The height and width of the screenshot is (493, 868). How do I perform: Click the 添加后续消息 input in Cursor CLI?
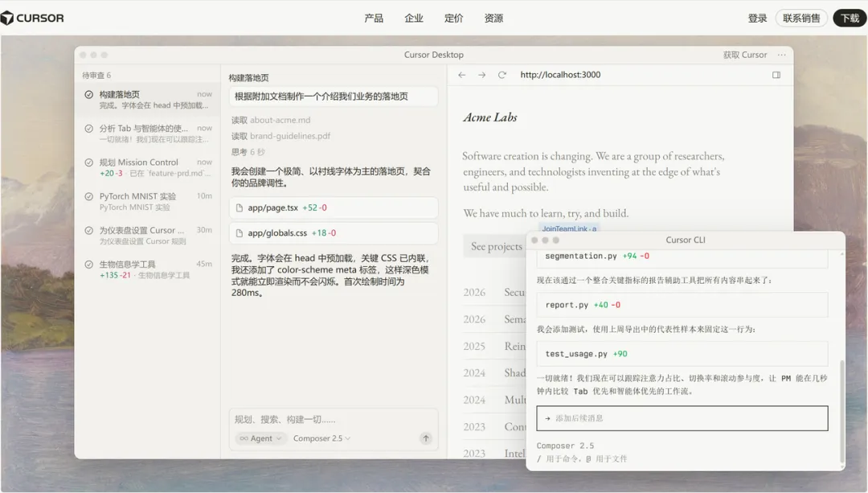click(682, 418)
